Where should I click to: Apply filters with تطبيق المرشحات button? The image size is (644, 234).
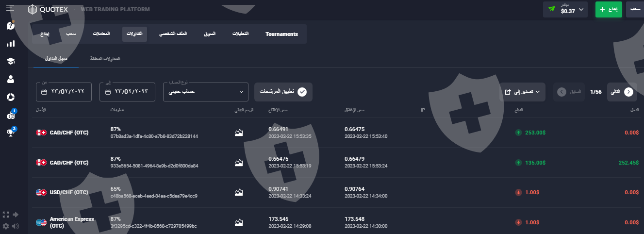coord(283,92)
